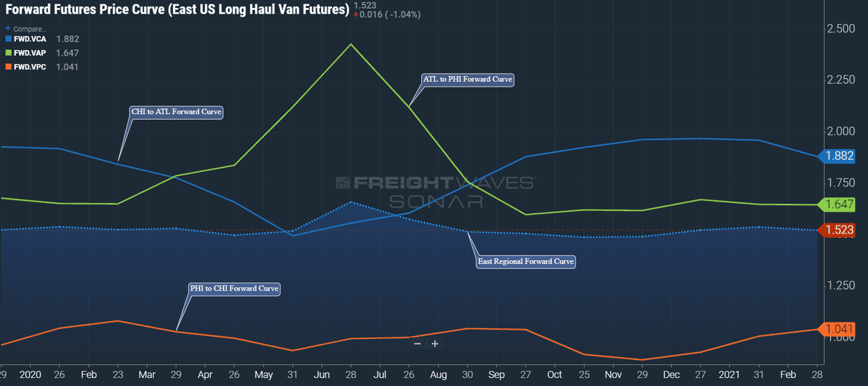Click the ATL to PHI Forward Curve callout
This screenshot has height=386, width=868.
tap(467, 80)
